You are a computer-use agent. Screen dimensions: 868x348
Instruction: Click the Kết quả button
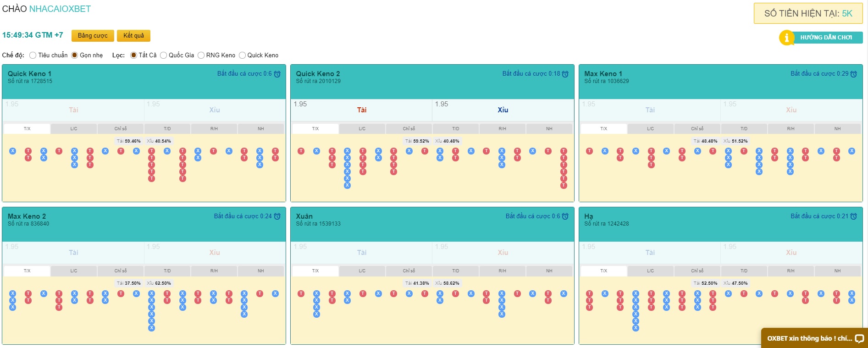(133, 36)
